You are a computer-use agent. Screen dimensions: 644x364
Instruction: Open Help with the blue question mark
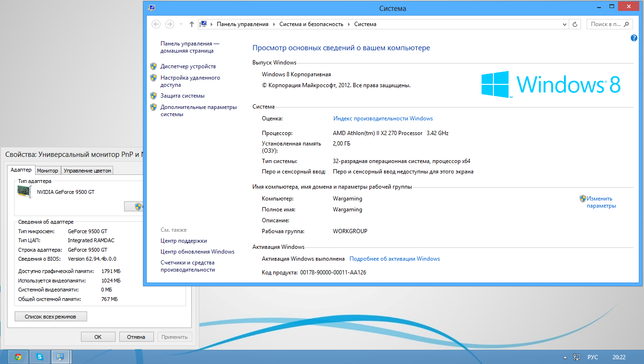click(x=634, y=38)
